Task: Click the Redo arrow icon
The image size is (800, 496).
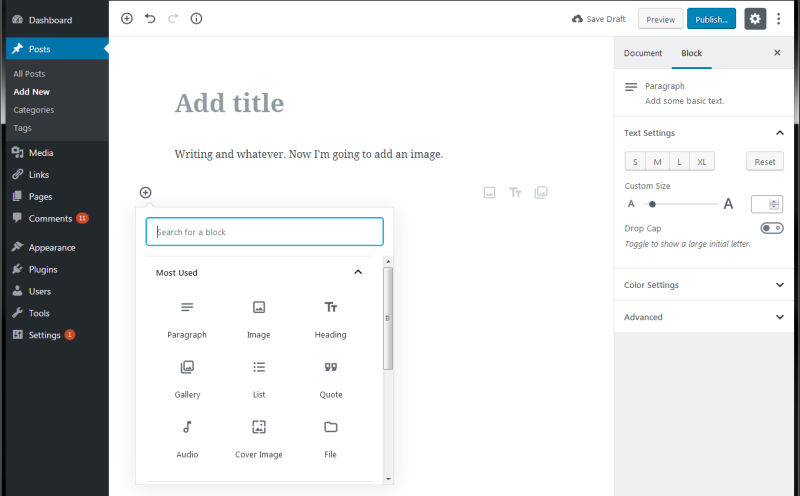Action: pyautogui.click(x=173, y=19)
